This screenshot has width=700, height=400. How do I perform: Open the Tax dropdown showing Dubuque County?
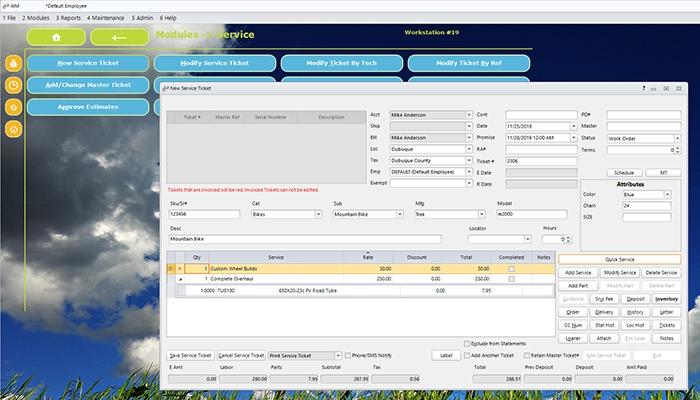[x=469, y=160]
